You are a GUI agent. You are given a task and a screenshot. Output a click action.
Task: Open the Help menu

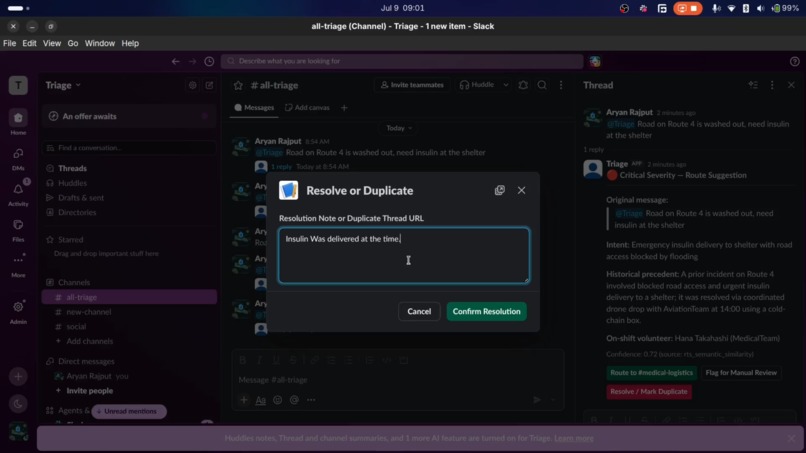tap(130, 43)
